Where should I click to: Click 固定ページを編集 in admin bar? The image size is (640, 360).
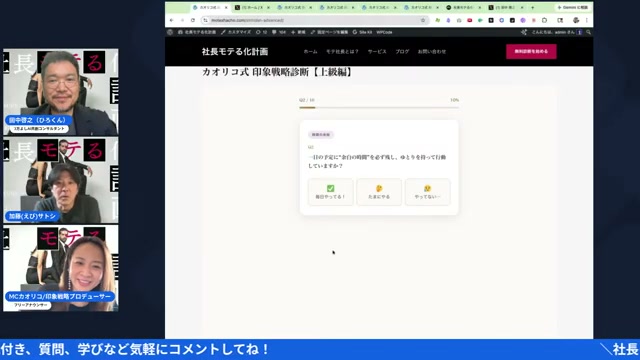coord(329,32)
